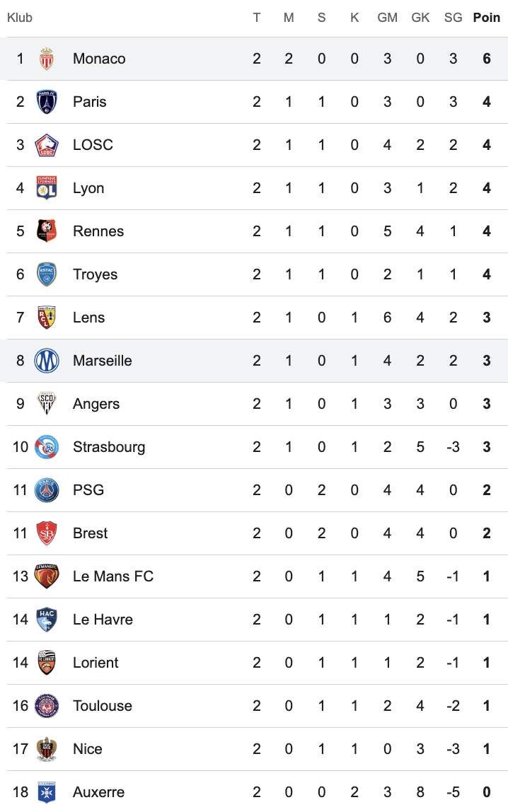Click the Paris FC crest icon
508x812 pixels.
pyautogui.click(x=47, y=102)
